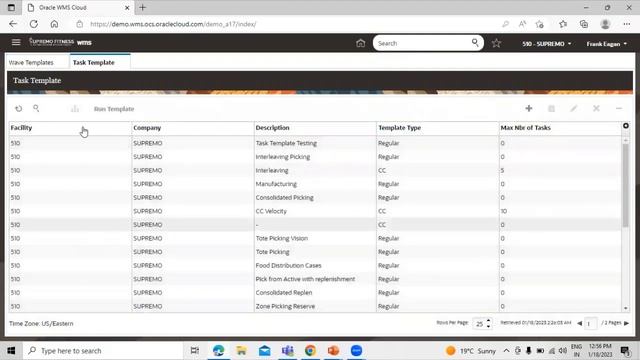The height and width of the screenshot is (360, 640).
Task: Go to the WMS home icon
Action: coord(360,43)
